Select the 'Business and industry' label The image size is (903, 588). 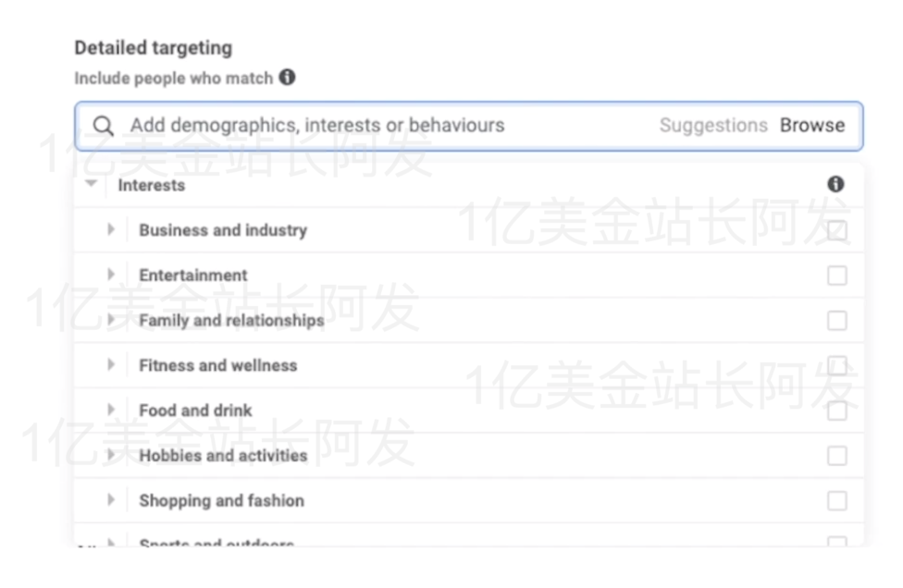point(223,228)
